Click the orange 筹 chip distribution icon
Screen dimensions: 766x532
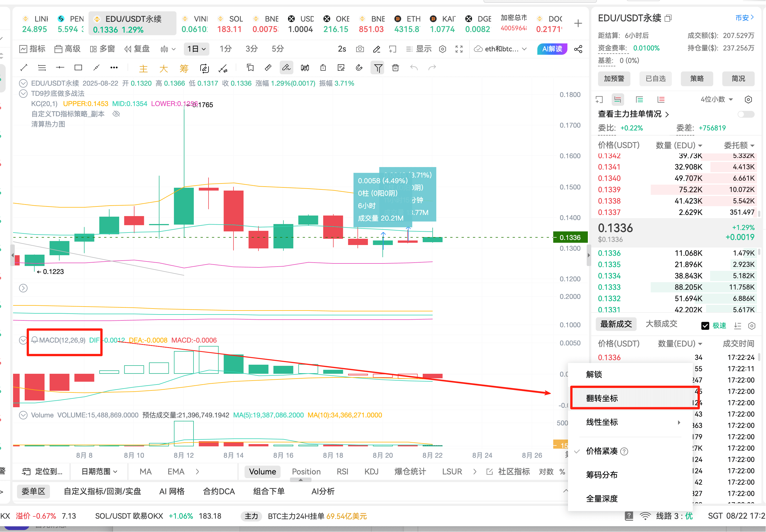184,68
